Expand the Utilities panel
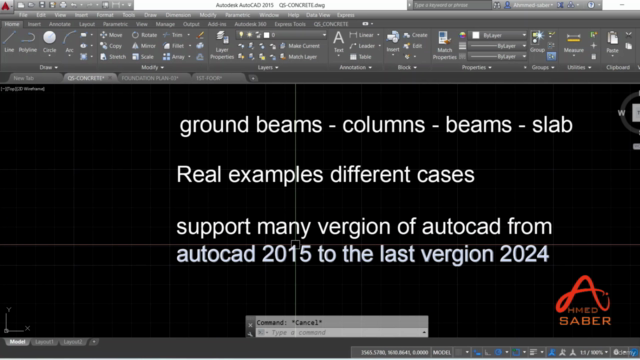640x360 pixels. click(579, 67)
